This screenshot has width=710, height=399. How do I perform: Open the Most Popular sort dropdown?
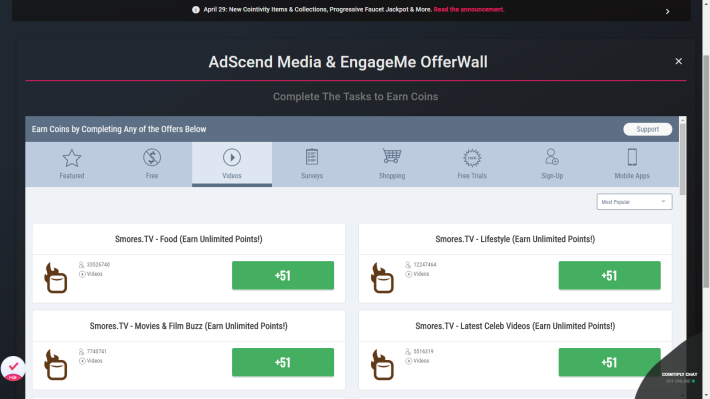click(x=634, y=202)
